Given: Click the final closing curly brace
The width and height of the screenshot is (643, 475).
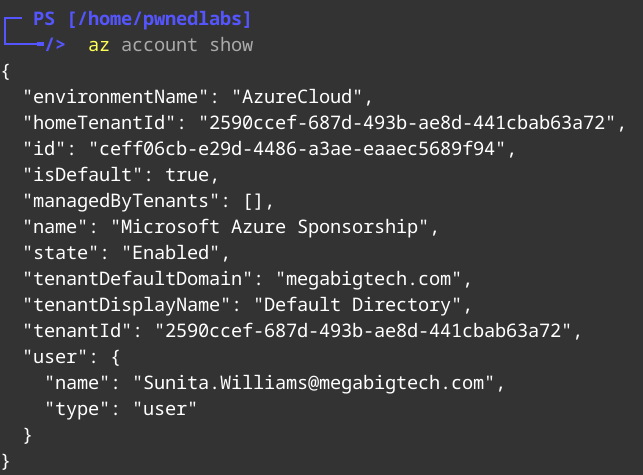Looking at the screenshot, I should click(6, 461).
